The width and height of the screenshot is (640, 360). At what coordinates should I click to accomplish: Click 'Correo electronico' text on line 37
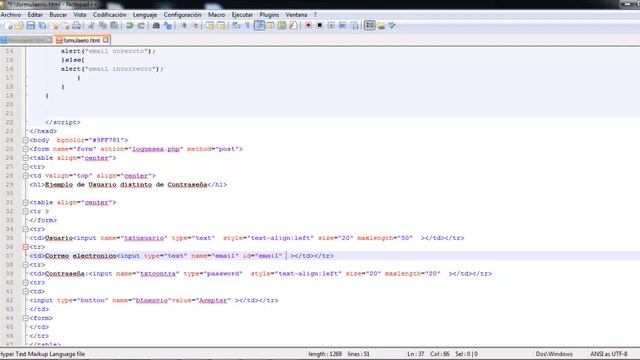click(80, 256)
